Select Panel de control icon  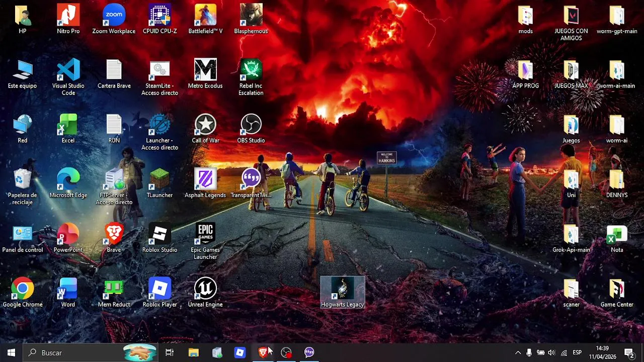click(22, 238)
